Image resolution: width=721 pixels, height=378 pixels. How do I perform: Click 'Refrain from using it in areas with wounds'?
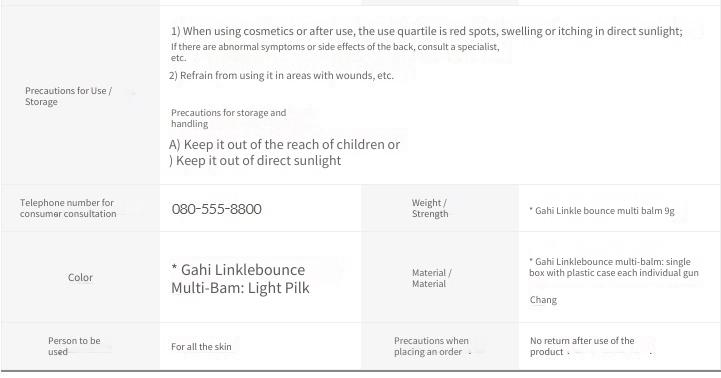click(x=281, y=75)
